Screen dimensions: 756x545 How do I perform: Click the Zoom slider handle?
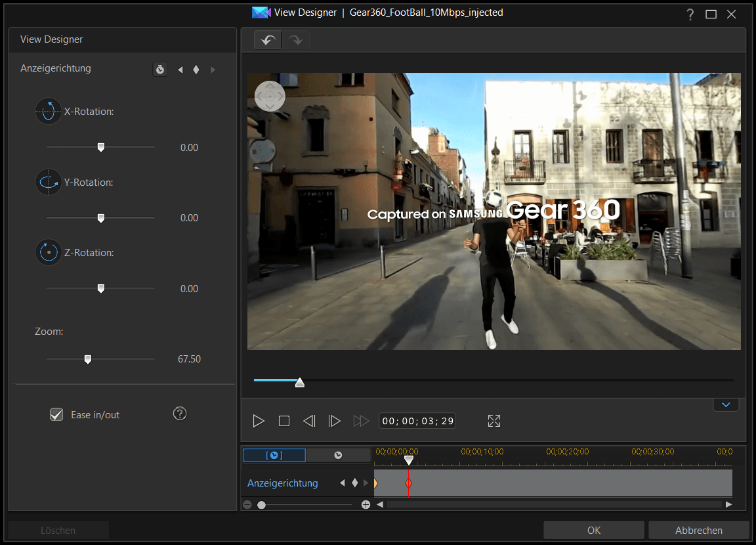pyautogui.click(x=88, y=359)
